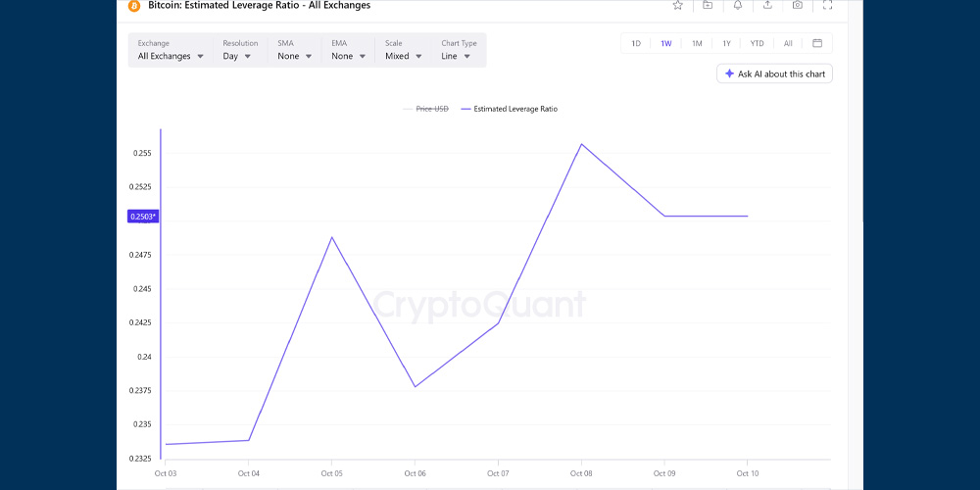
Task: Click the 0.245 y-axis value
Action: click(140, 289)
